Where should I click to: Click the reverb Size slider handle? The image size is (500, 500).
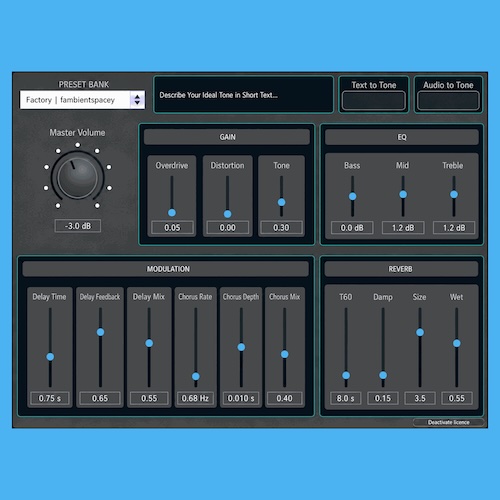(x=420, y=332)
